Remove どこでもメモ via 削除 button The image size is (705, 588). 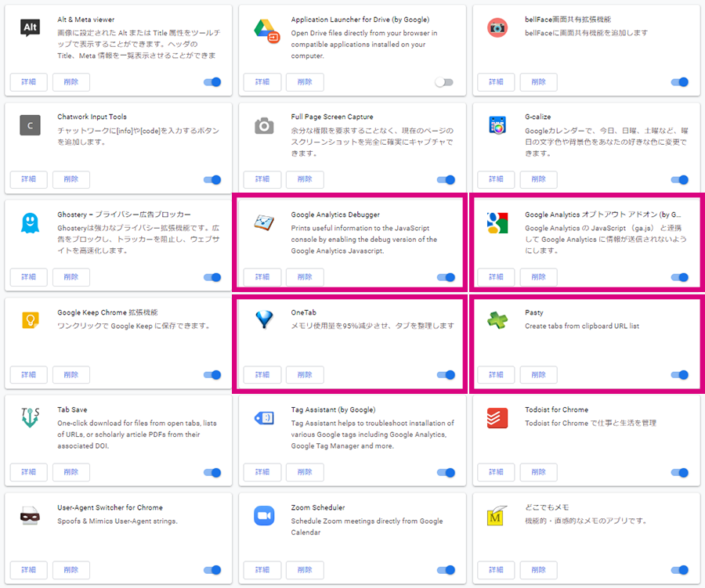pos(539,569)
